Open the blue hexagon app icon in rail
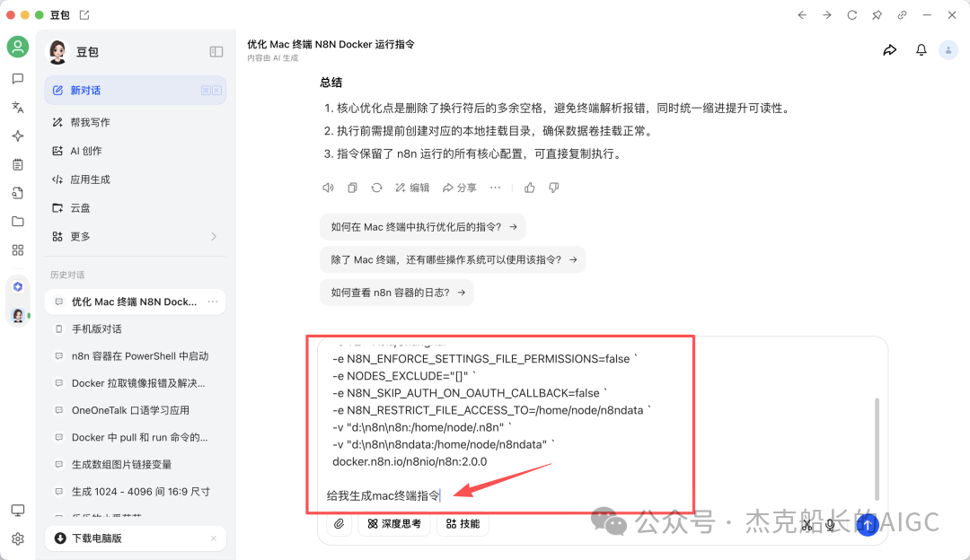The height and width of the screenshot is (560, 970). point(18,287)
